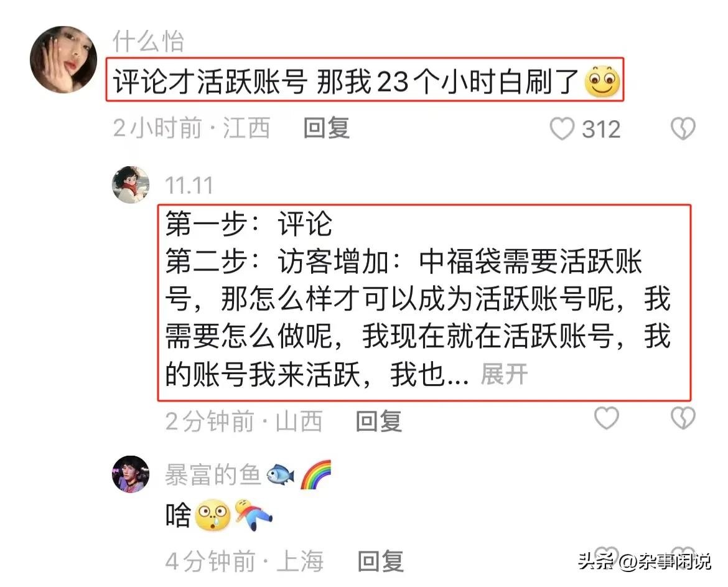Dislike the 什么怡 comment with broken heart

point(683,129)
